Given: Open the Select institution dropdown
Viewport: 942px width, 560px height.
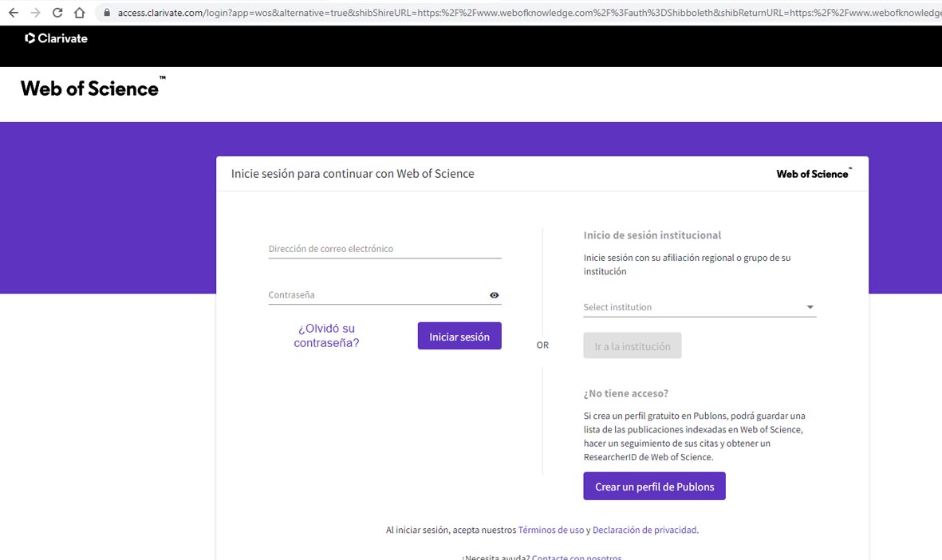Looking at the screenshot, I should [700, 307].
